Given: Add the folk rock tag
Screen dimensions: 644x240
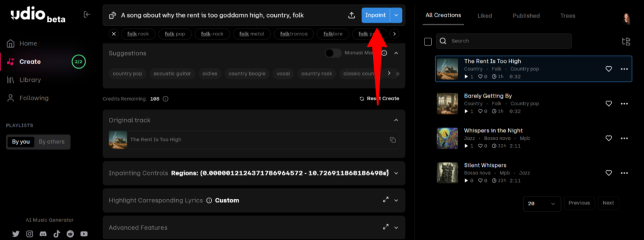Looking at the screenshot, I should [138, 34].
